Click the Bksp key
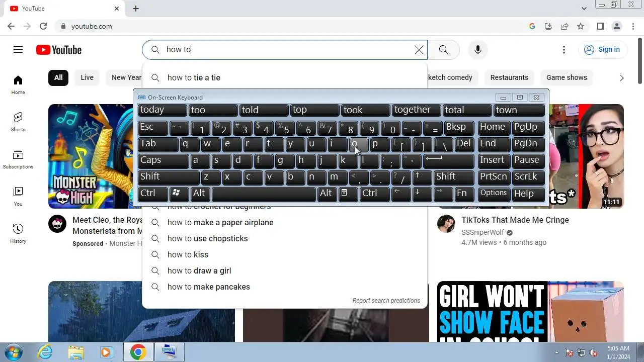Image resolution: width=644 pixels, height=362 pixels. (459, 127)
